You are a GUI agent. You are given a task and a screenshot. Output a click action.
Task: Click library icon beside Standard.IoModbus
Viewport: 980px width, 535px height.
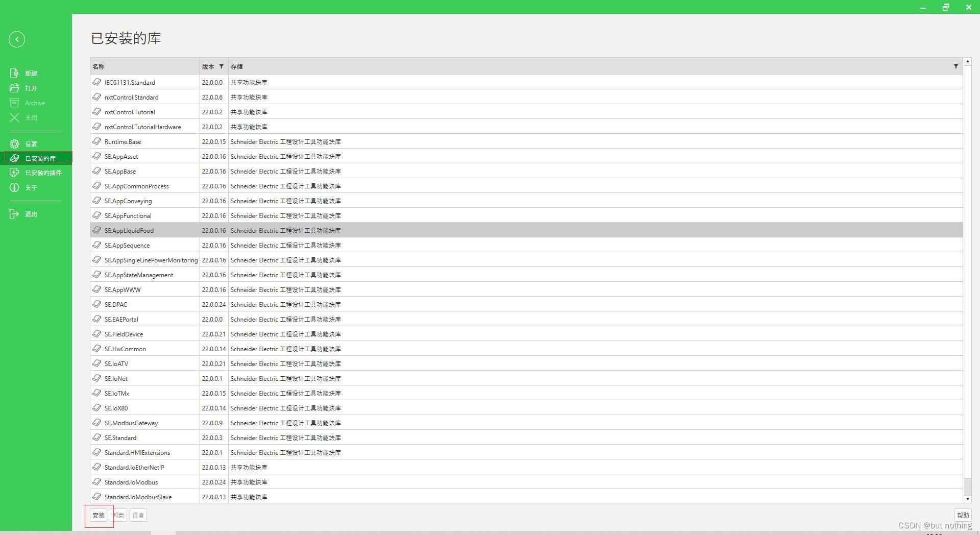(96, 481)
